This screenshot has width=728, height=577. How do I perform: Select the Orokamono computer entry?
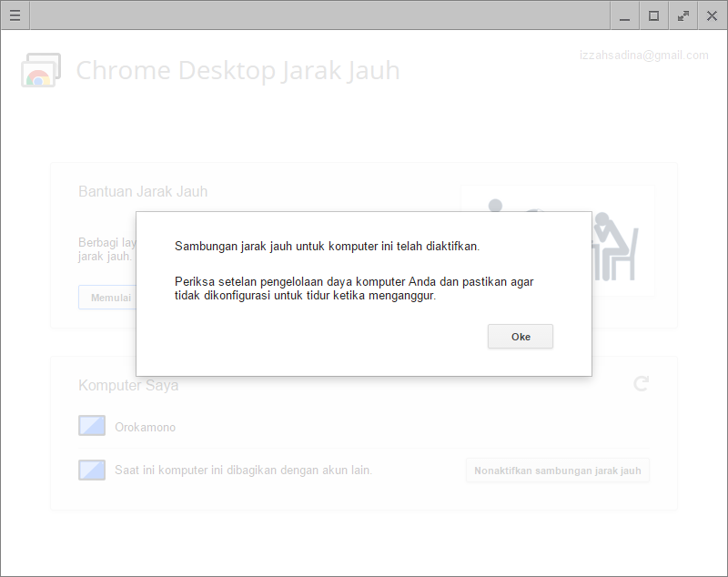[363, 426]
